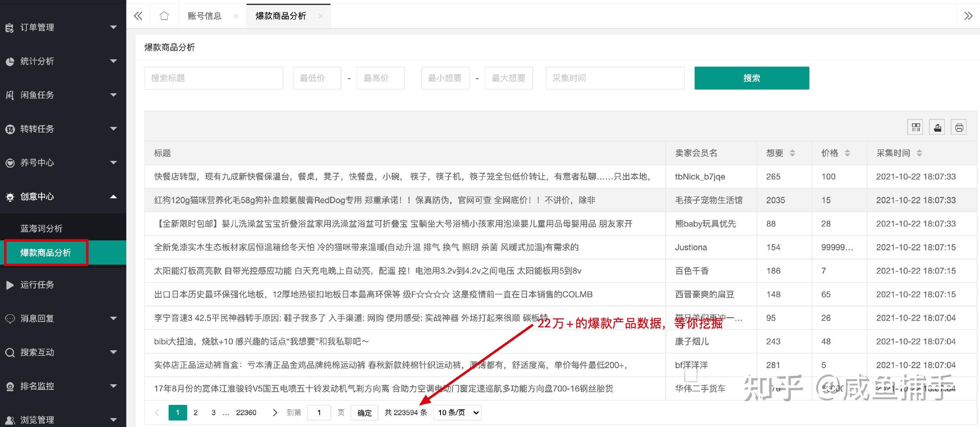Open 统计分析 pie chart icon
The width and height of the screenshot is (980, 427).
[x=10, y=61]
